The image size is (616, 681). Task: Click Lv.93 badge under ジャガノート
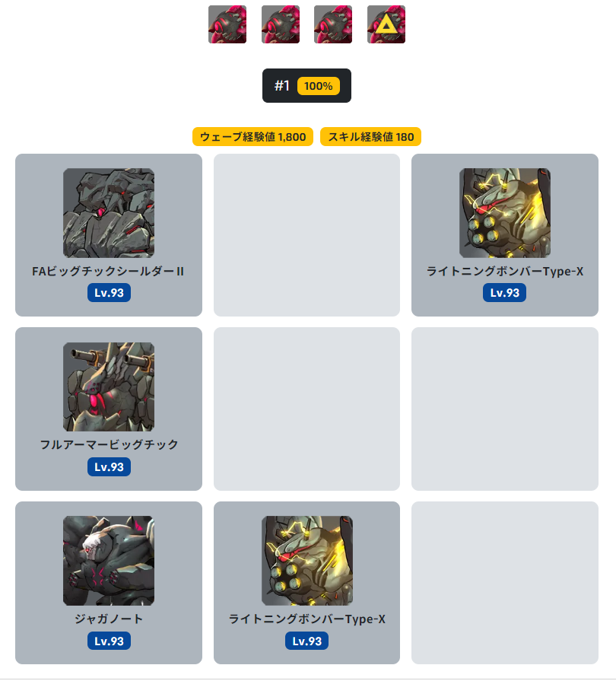coord(109,641)
